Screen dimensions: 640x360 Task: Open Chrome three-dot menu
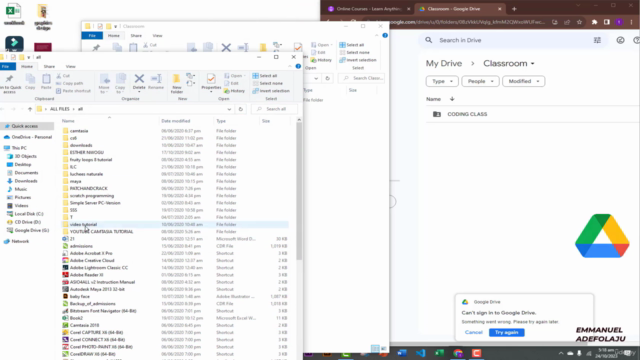click(631, 22)
